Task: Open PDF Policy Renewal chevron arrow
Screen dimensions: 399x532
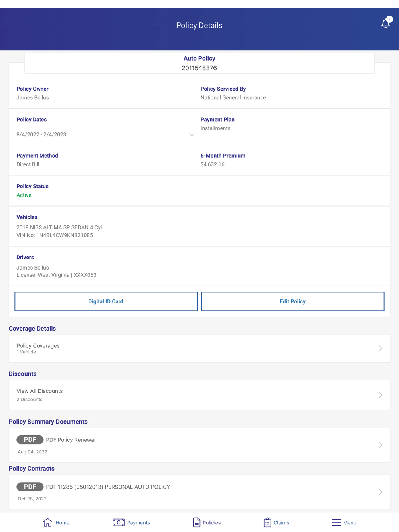Action: [x=381, y=445]
